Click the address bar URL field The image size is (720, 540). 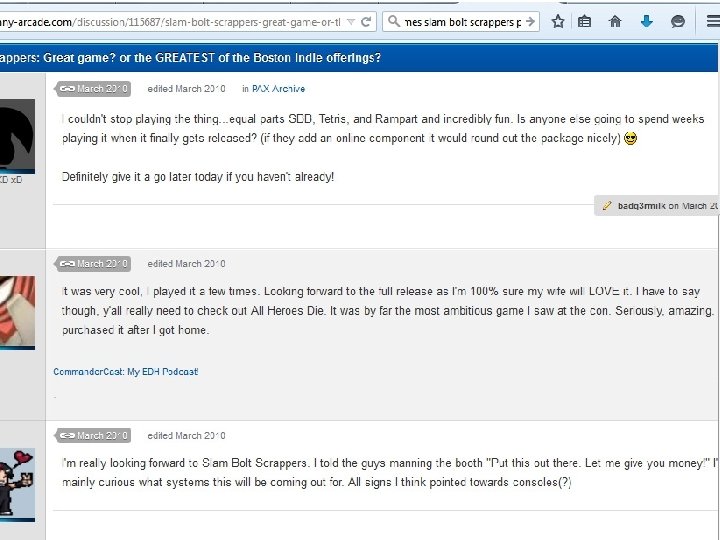click(x=172, y=22)
